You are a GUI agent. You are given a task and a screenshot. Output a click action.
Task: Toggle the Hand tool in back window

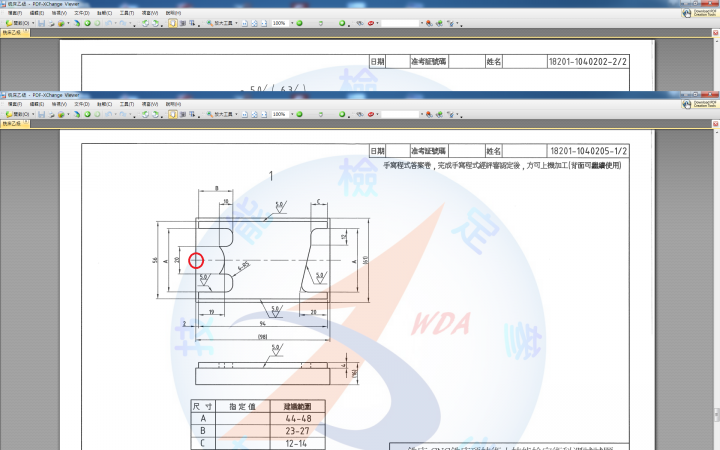pyautogui.click(x=172, y=23)
